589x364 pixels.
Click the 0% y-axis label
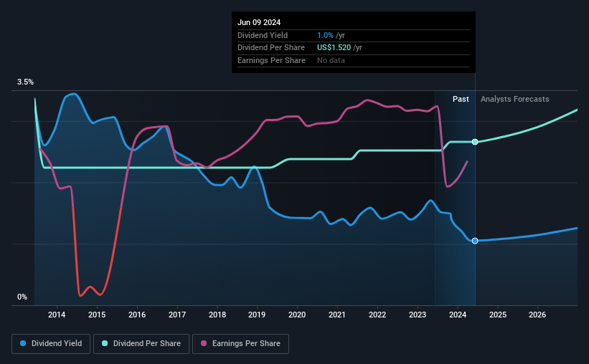tap(22, 297)
